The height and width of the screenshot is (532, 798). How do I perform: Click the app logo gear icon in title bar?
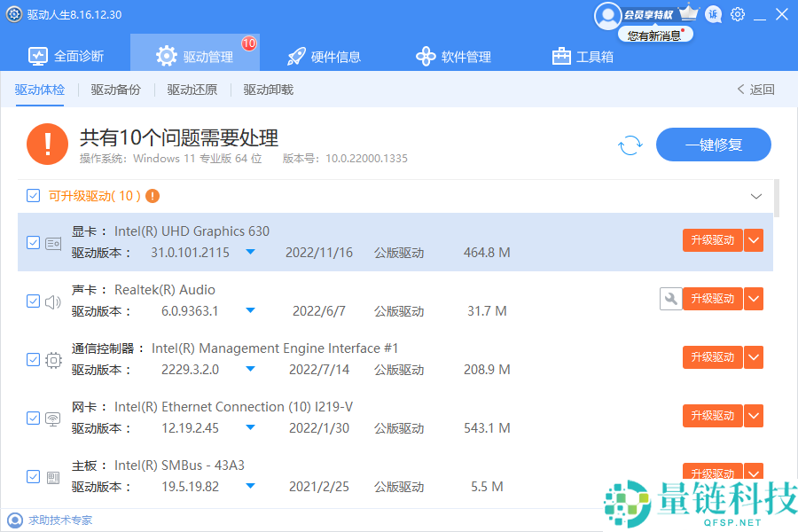(13, 14)
